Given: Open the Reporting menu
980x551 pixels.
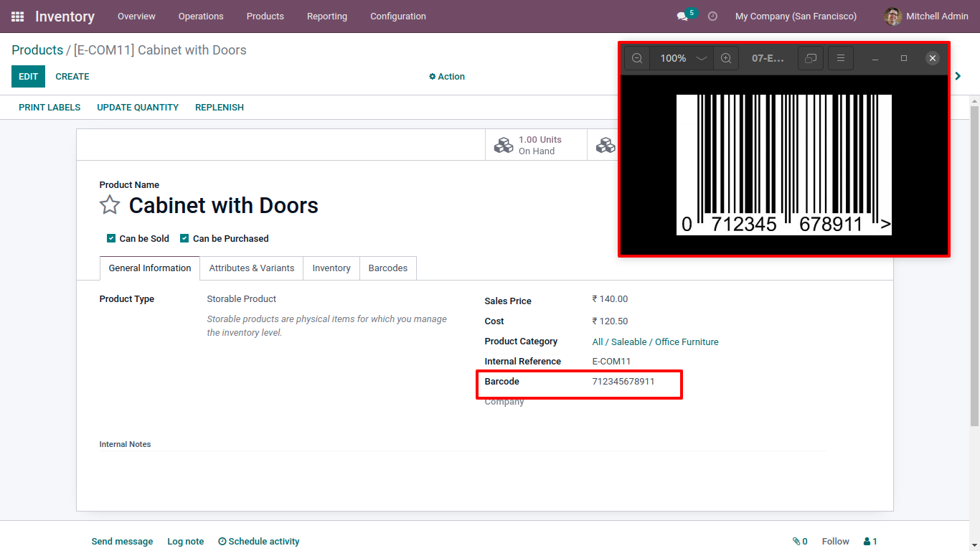Looking at the screenshot, I should coord(327,16).
